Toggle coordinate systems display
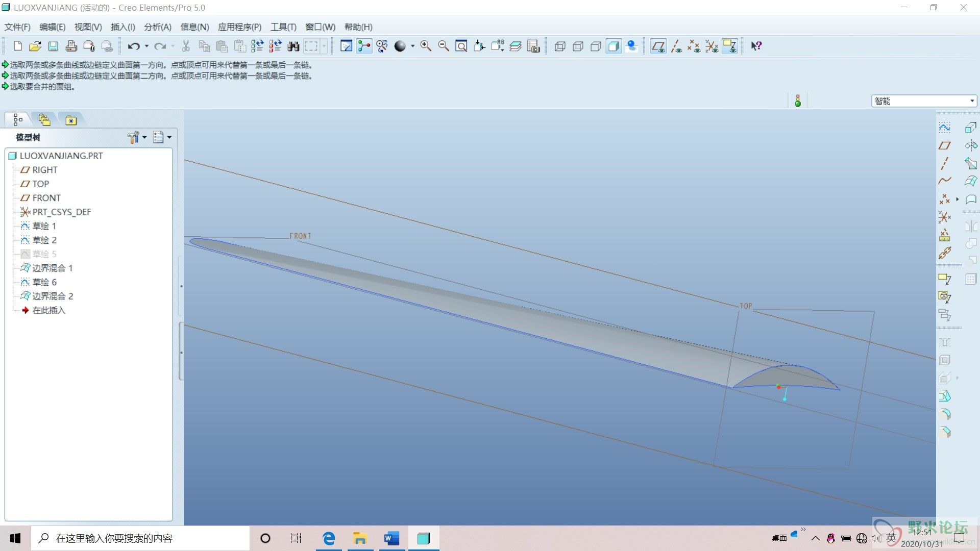This screenshot has width=980, height=551. (x=712, y=46)
